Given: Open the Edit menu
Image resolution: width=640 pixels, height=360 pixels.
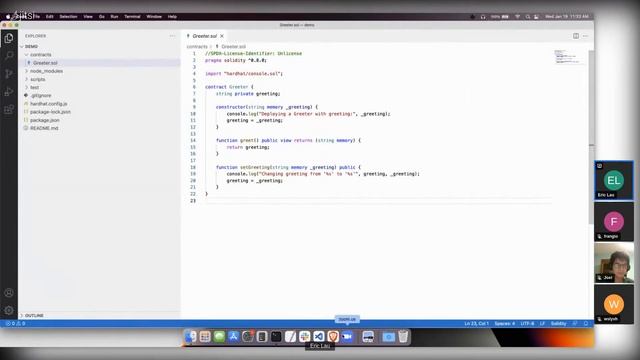Looking at the screenshot, I should [50, 17].
